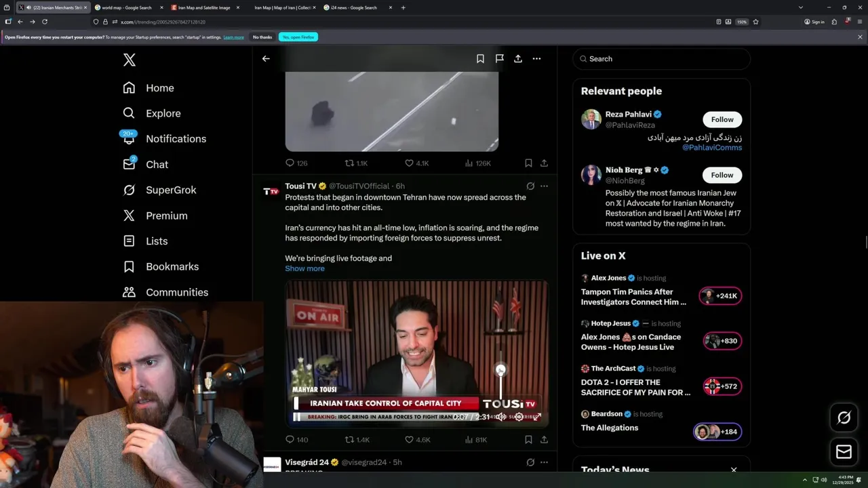Mute the Tousi TV video
Screen dimensions: 868x488
point(500,417)
